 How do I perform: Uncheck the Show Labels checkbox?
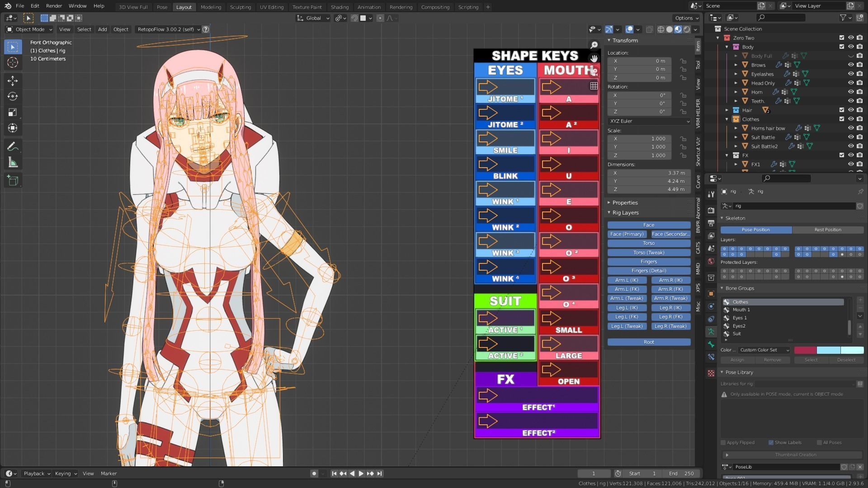[x=771, y=443]
